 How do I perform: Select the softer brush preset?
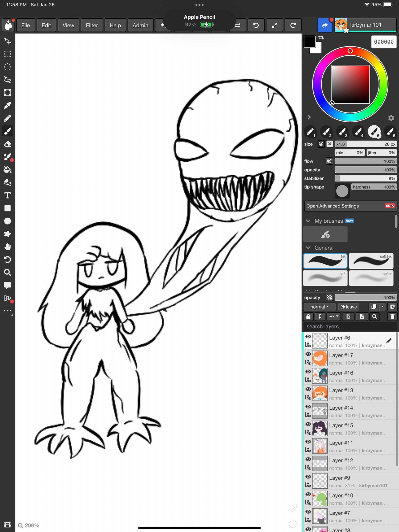pos(371,278)
